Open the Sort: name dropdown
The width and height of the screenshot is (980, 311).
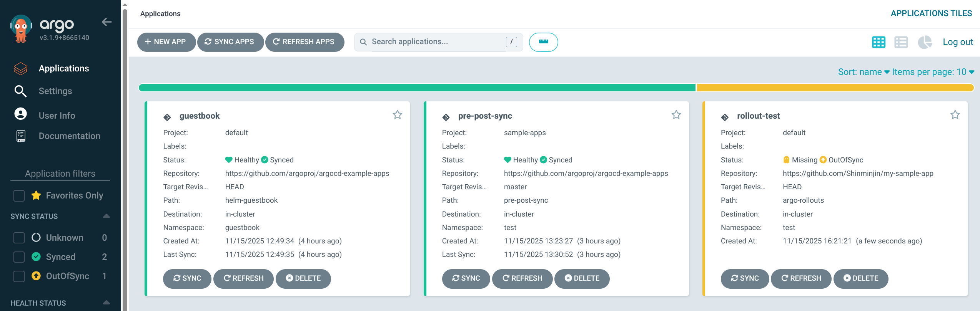pos(863,72)
